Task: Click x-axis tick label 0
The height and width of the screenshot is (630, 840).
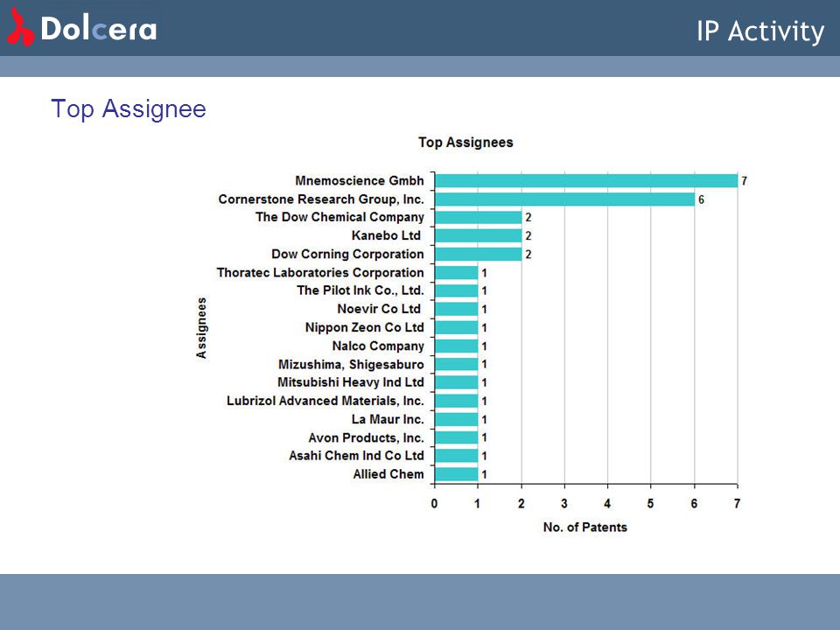Action: click(435, 504)
